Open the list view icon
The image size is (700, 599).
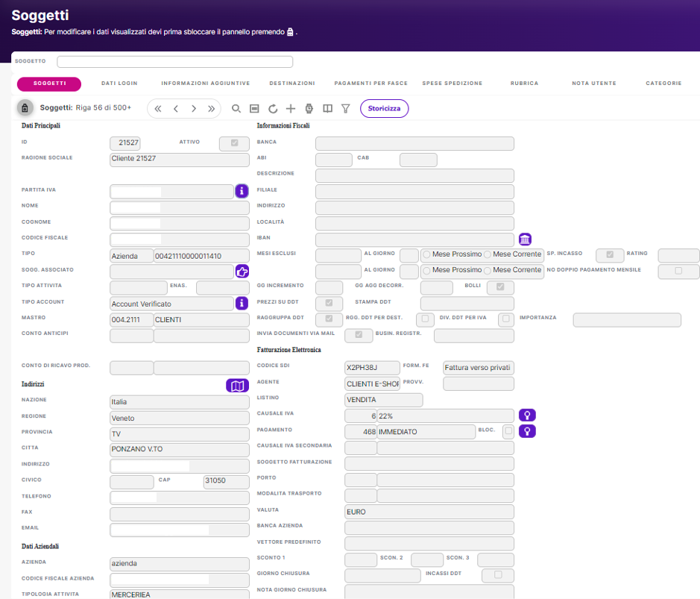click(254, 109)
